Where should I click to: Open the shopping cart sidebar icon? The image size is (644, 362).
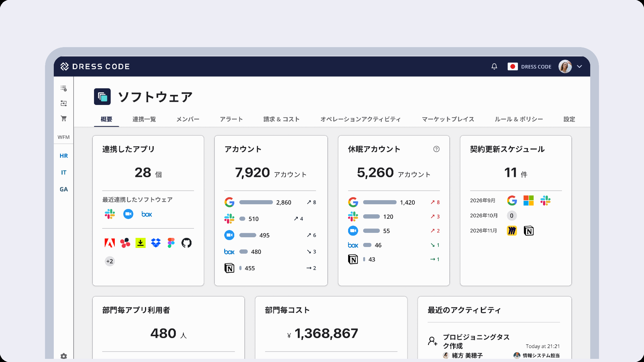(x=64, y=118)
